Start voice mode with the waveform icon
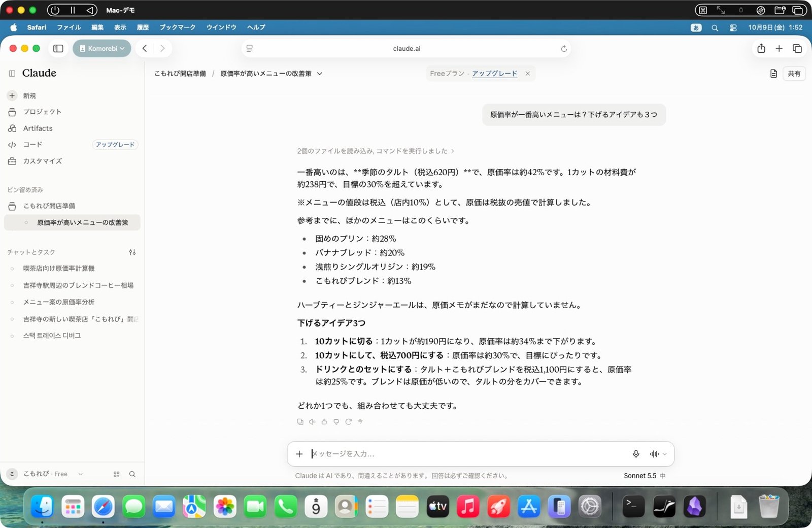The image size is (812, 528). pyautogui.click(x=654, y=454)
